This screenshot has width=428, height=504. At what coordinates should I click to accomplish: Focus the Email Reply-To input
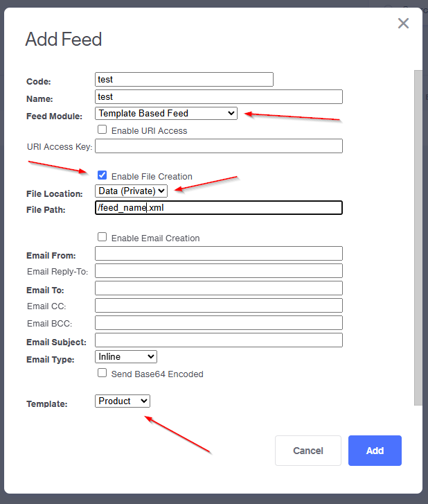(x=219, y=270)
